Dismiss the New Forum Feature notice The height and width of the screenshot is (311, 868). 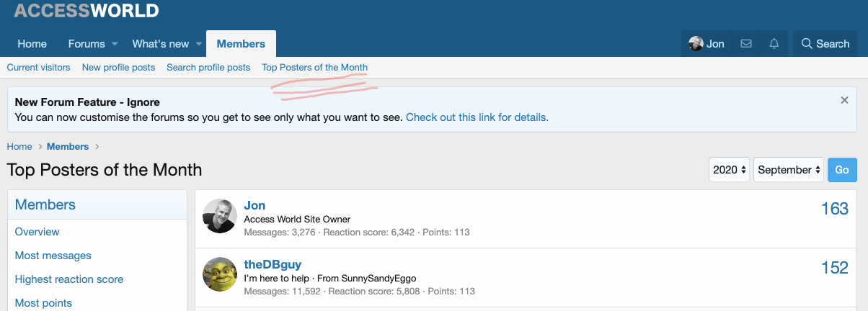pyautogui.click(x=844, y=101)
